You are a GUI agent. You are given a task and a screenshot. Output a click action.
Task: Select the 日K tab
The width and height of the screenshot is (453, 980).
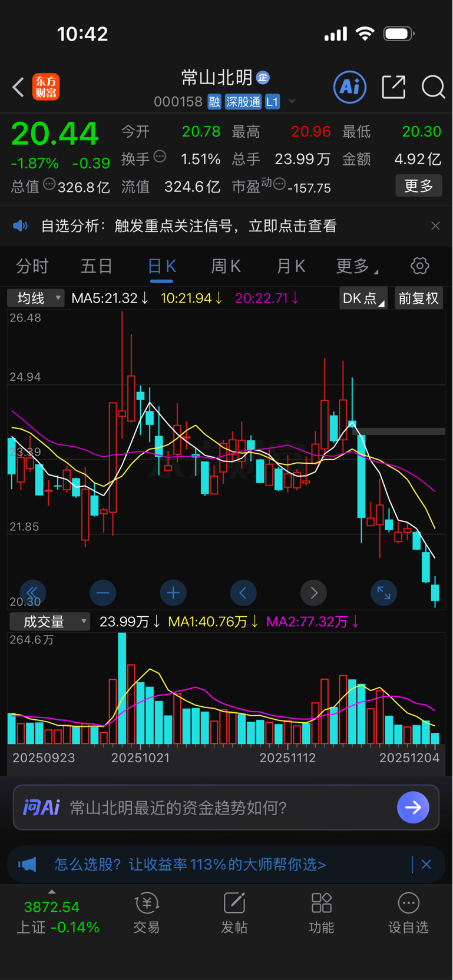(x=161, y=267)
